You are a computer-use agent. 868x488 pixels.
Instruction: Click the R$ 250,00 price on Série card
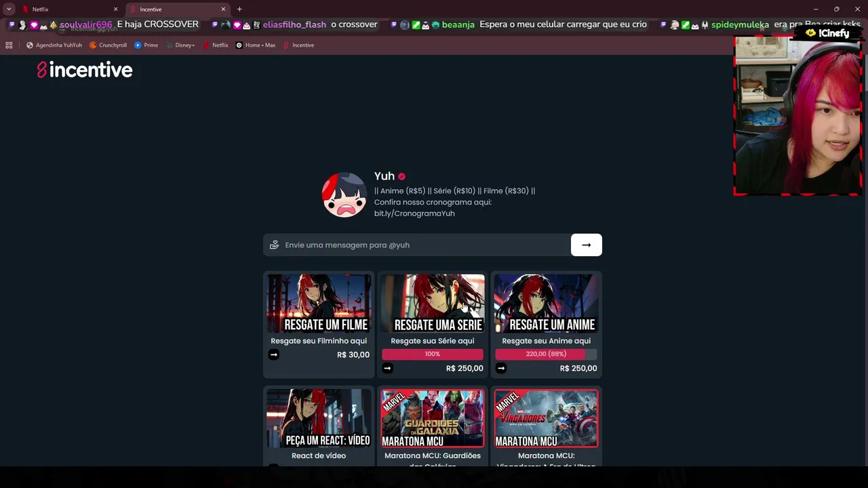pos(465,368)
